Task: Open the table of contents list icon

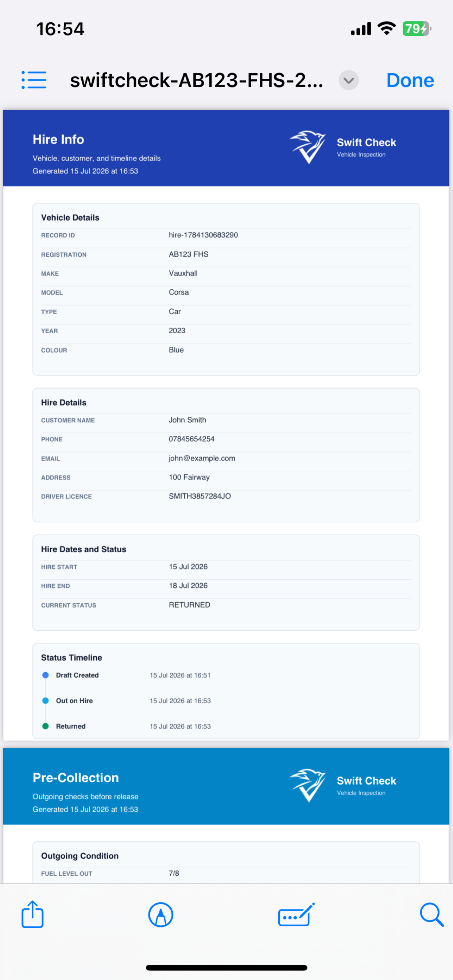Action: [34, 80]
